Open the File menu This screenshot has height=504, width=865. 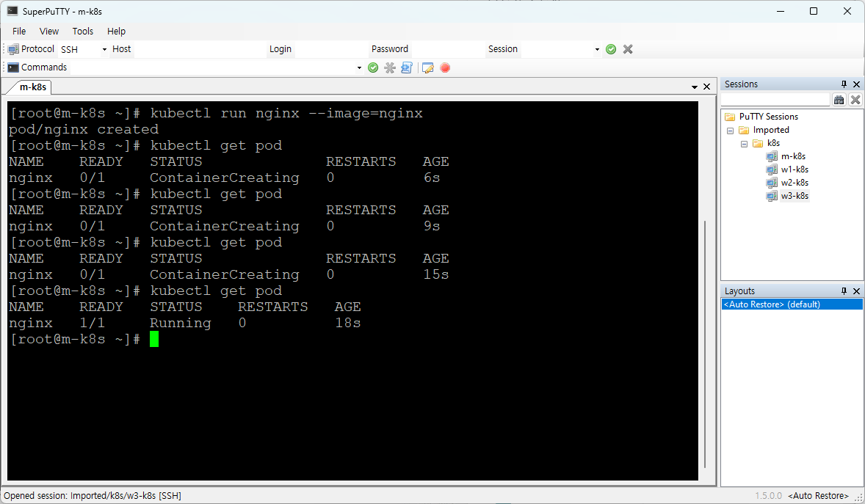click(19, 32)
